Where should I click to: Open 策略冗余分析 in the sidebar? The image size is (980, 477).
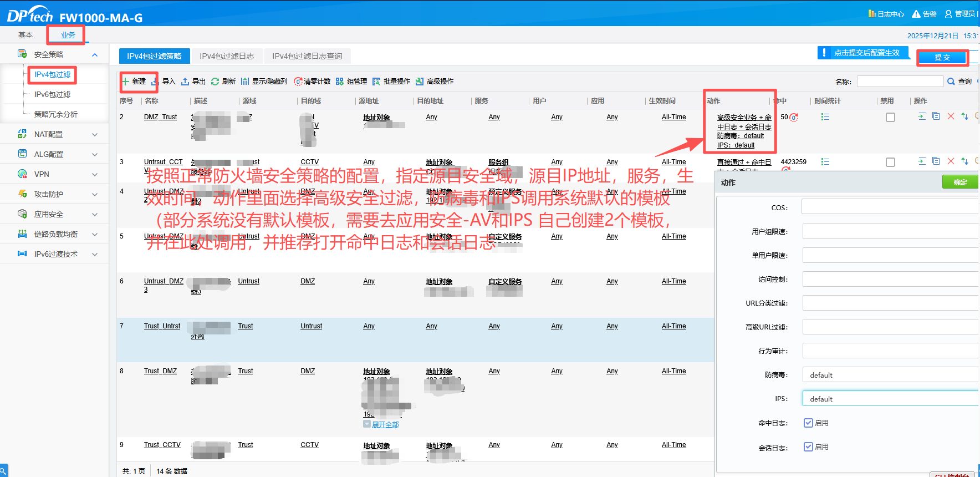point(56,114)
